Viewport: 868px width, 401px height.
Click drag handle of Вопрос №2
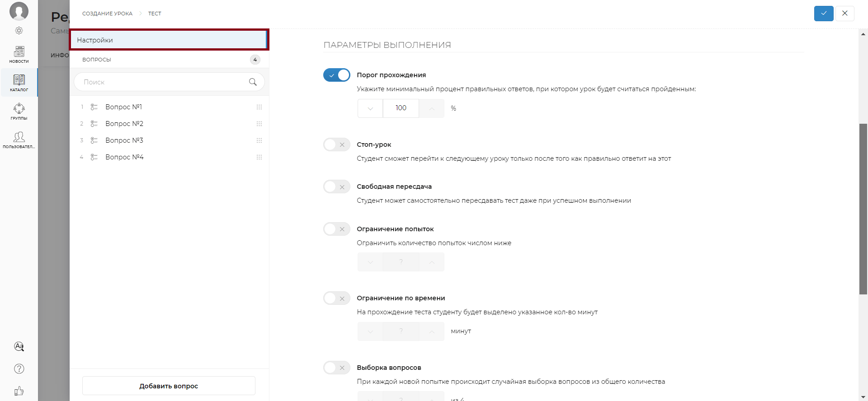(x=259, y=124)
